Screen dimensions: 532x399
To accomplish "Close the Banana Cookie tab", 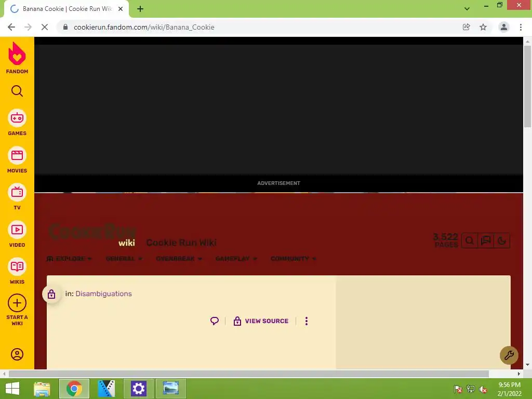I will tap(121, 9).
